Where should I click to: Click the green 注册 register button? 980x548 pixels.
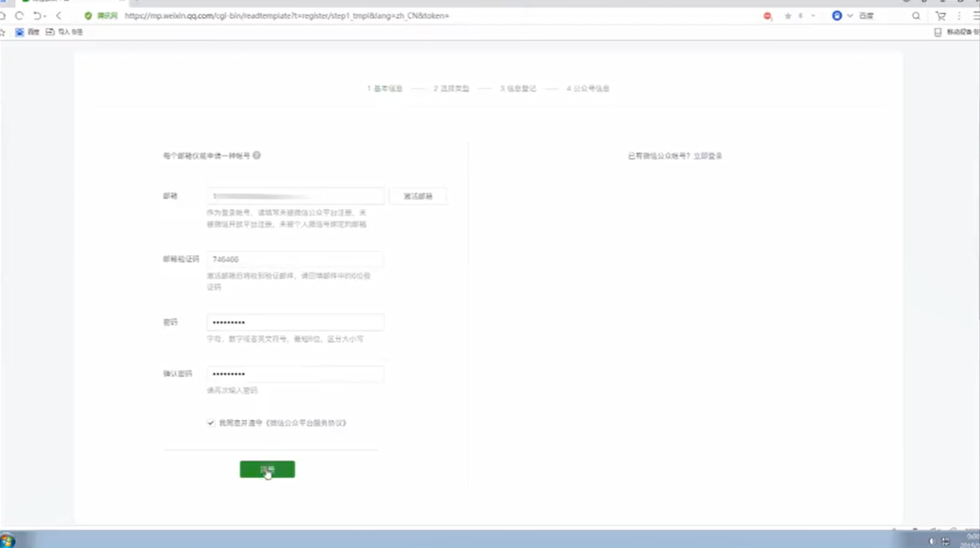268,469
